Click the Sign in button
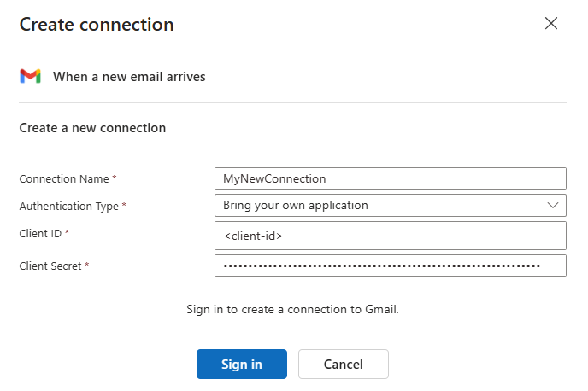 tap(241, 364)
